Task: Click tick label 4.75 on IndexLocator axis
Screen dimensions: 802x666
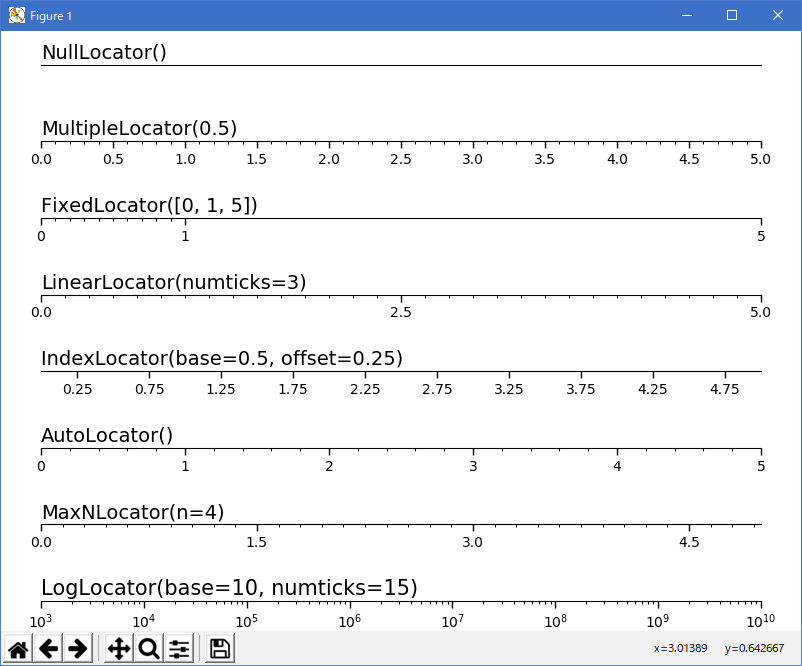Action: [x=725, y=389]
